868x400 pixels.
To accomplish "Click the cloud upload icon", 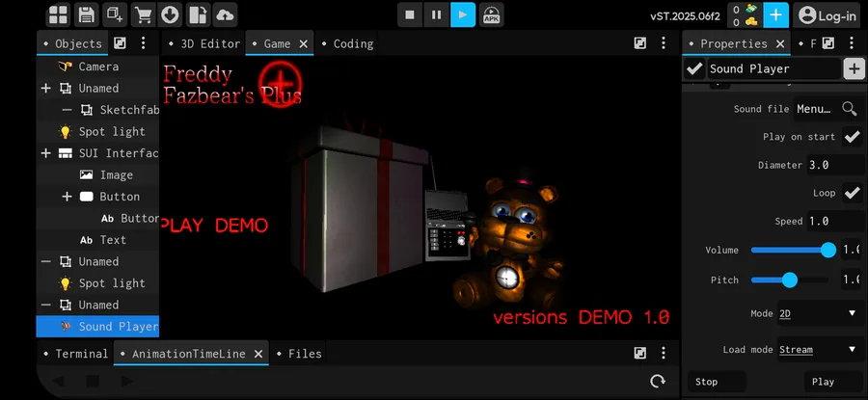I will (x=225, y=14).
